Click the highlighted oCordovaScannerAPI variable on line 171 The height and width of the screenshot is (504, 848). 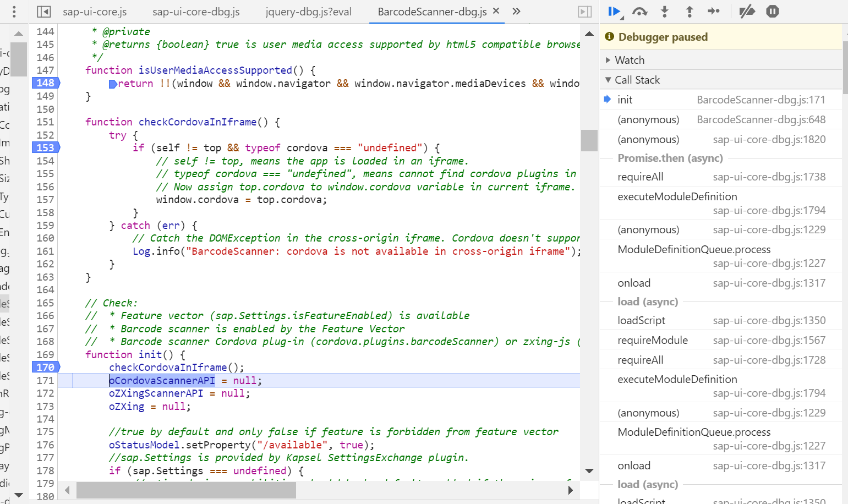[162, 380]
